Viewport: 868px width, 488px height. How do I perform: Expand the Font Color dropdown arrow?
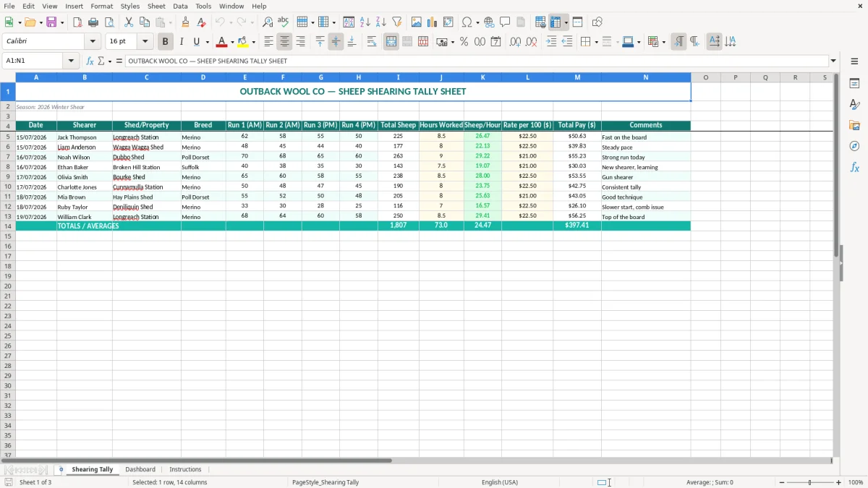[232, 42]
